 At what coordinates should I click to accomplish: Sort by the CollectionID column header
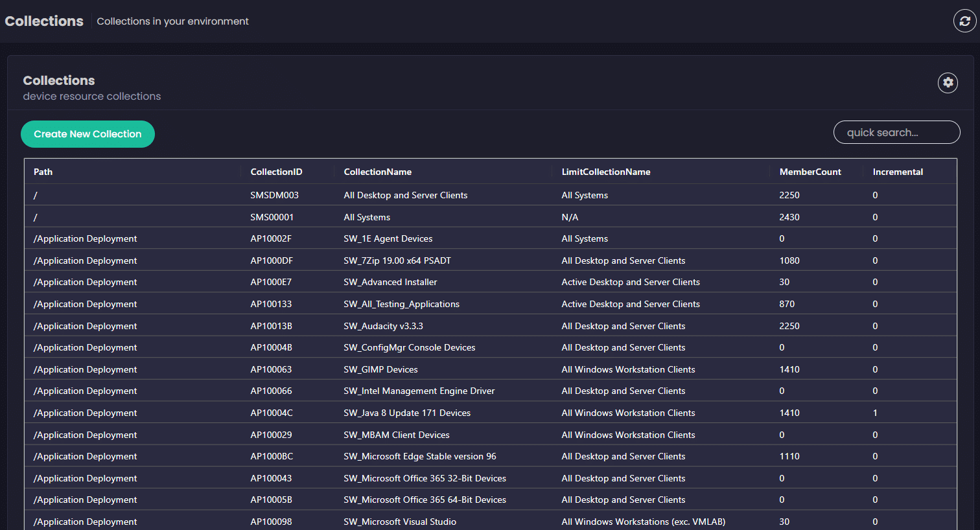point(276,172)
